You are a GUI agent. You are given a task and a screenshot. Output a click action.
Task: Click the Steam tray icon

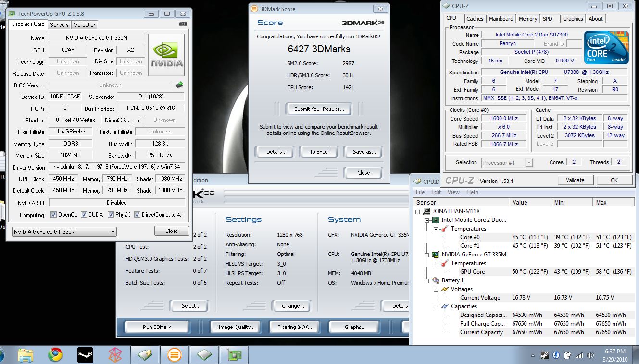click(545, 355)
